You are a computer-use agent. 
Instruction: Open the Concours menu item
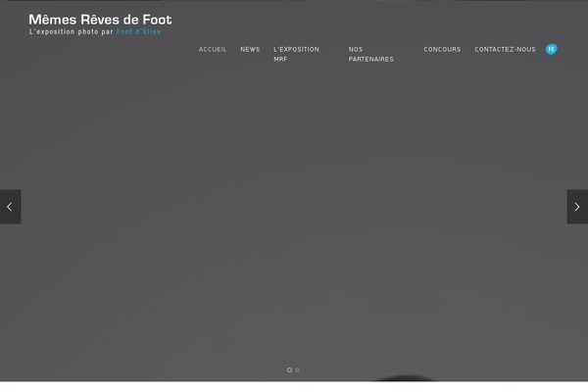(442, 50)
